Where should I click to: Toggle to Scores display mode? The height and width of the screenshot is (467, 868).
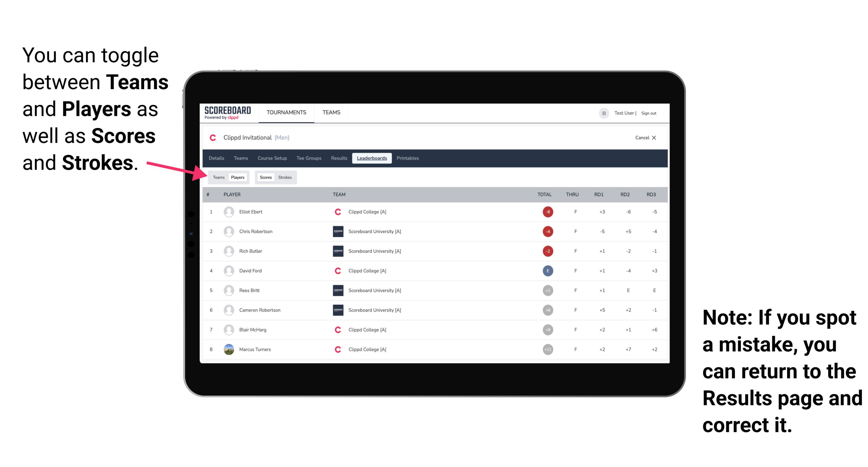click(265, 177)
